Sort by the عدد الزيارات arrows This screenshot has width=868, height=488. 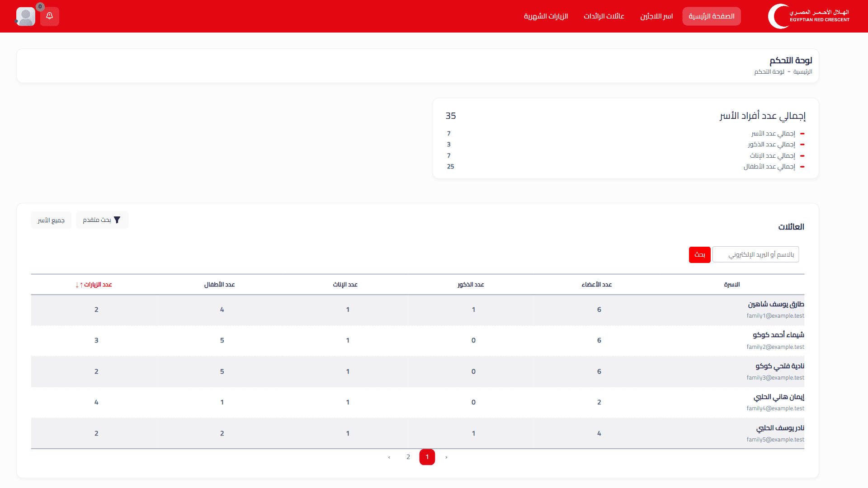pos(79,285)
